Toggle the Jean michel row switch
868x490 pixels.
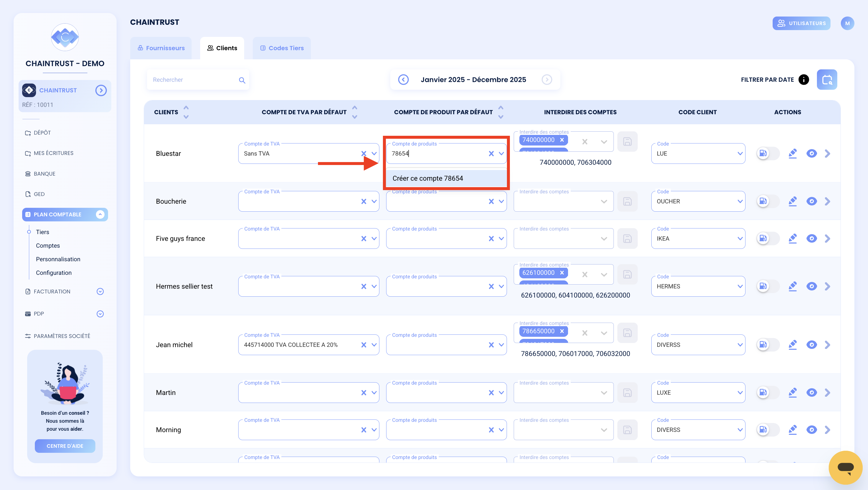click(768, 344)
